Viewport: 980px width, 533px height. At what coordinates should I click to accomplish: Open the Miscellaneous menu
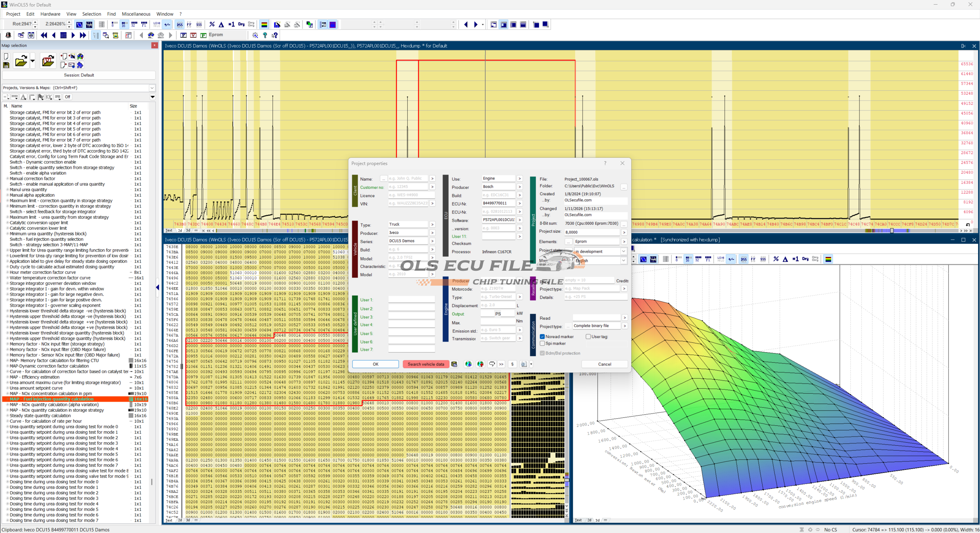pyautogui.click(x=136, y=14)
